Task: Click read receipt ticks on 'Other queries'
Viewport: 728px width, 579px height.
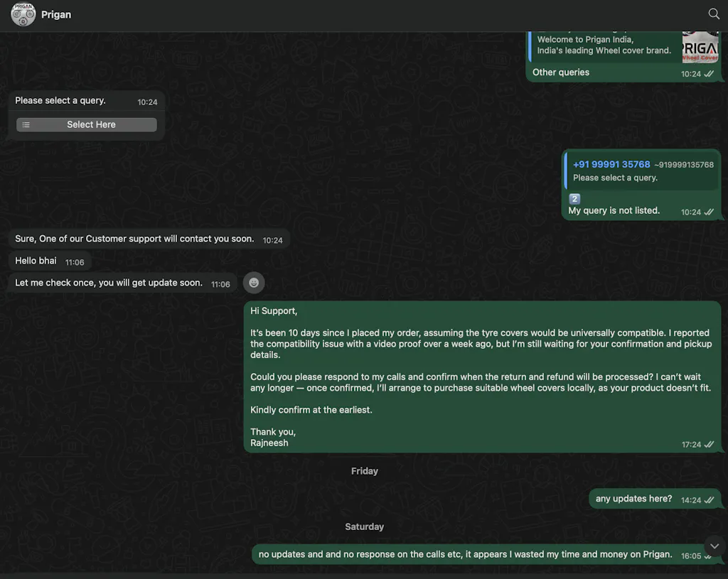Action: click(709, 74)
